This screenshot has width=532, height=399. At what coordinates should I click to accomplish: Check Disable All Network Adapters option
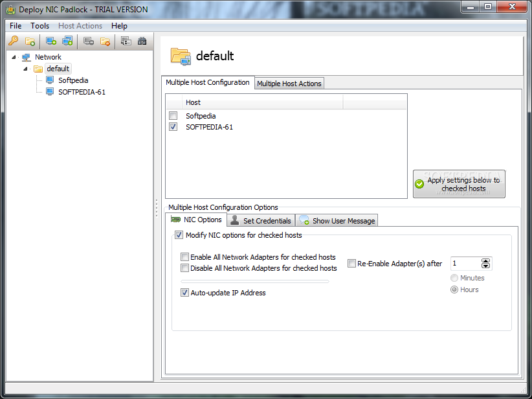184,268
